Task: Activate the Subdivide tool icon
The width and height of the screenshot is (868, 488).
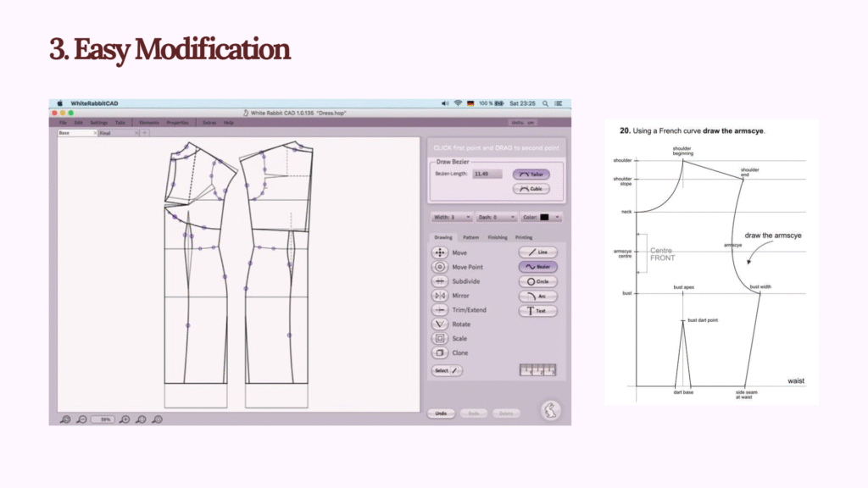Action: 439,281
